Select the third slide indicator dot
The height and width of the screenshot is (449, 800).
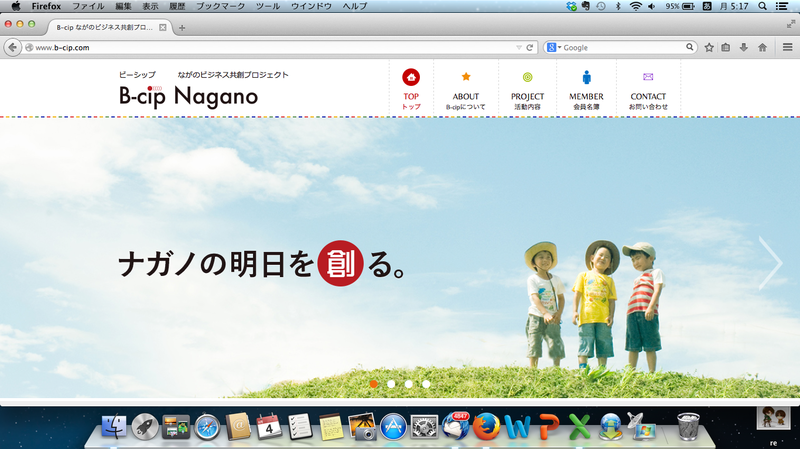pos(409,384)
